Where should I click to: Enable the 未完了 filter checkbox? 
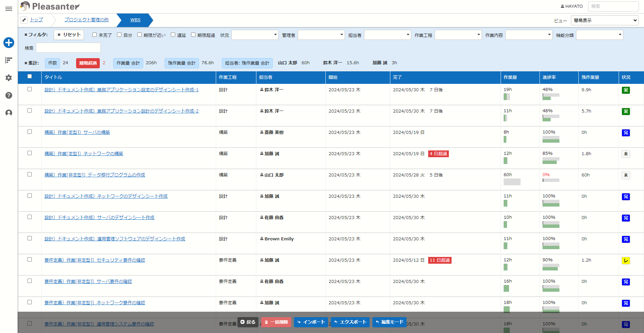point(95,35)
